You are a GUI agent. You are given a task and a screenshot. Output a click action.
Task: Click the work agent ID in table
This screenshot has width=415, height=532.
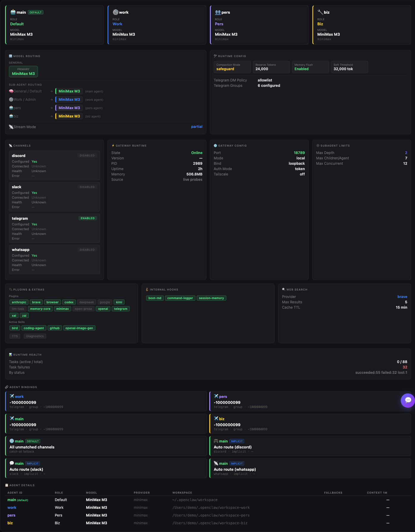point(12,508)
